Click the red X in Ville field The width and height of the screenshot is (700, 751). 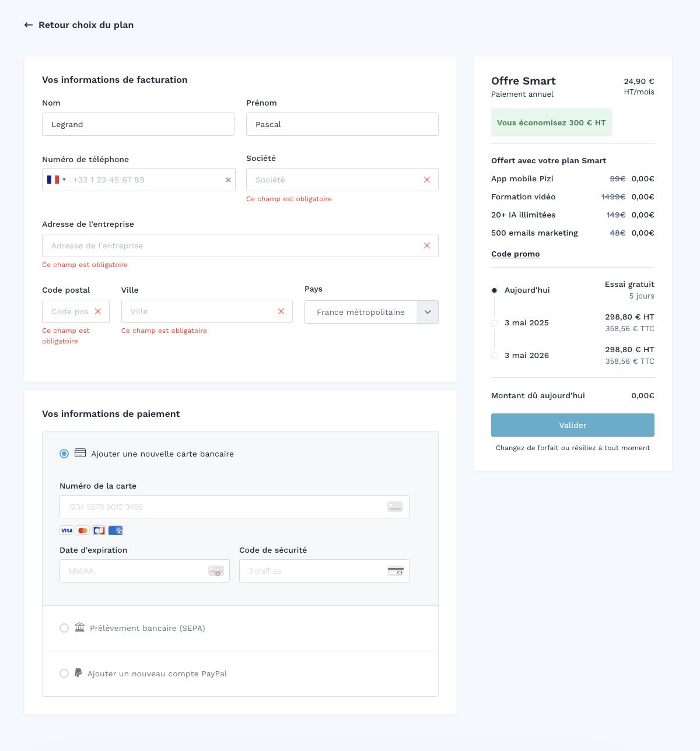(x=281, y=311)
